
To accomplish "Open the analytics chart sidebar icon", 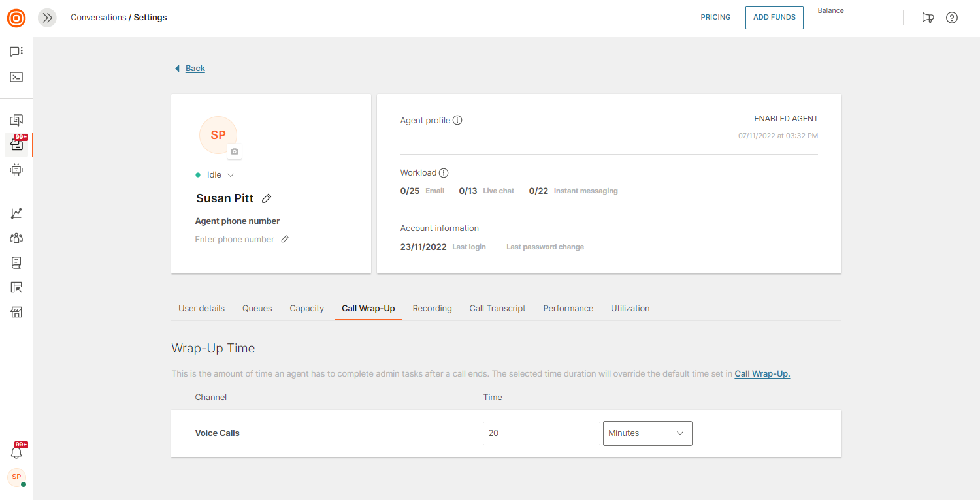I will coord(16,213).
